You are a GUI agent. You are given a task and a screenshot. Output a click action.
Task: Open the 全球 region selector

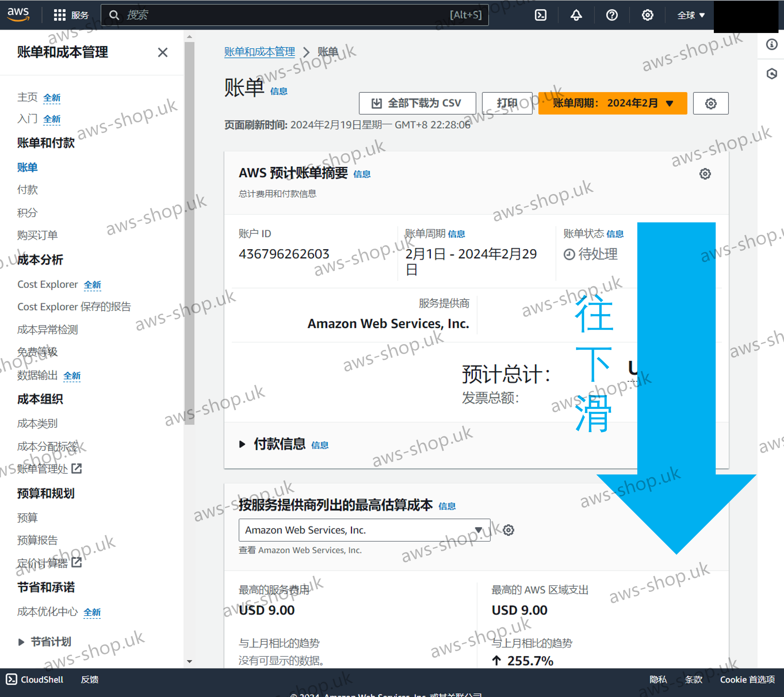pyautogui.click(x=691, y=15)
